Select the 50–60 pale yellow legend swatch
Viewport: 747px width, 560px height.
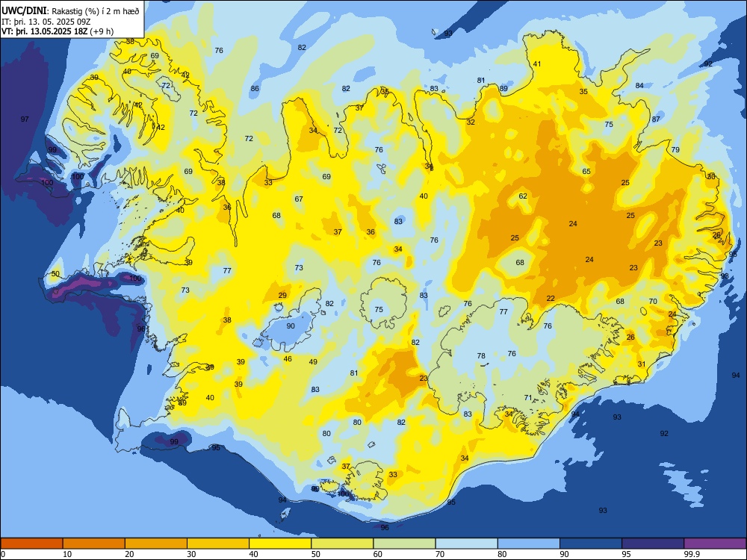click(342, 544)
